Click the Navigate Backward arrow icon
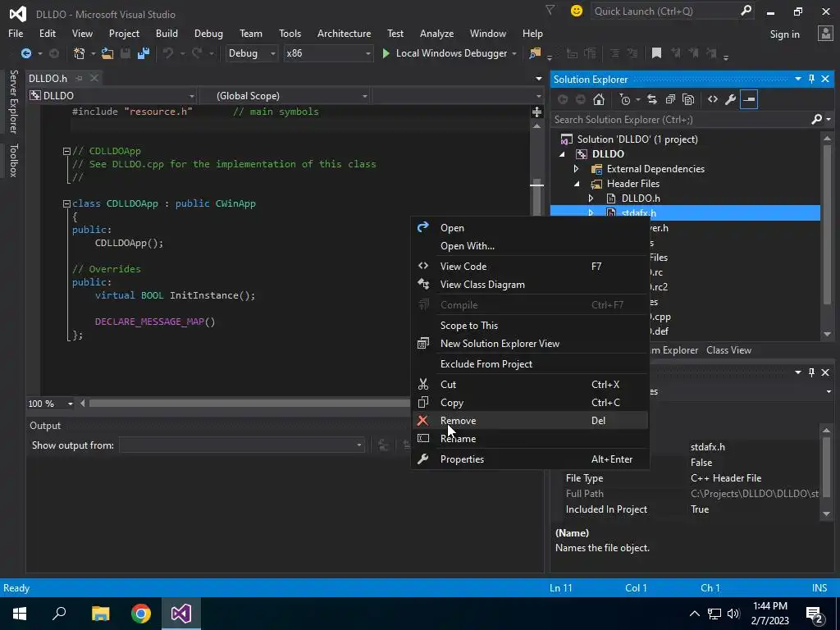The image size is (840, 630). coord(25,53)
